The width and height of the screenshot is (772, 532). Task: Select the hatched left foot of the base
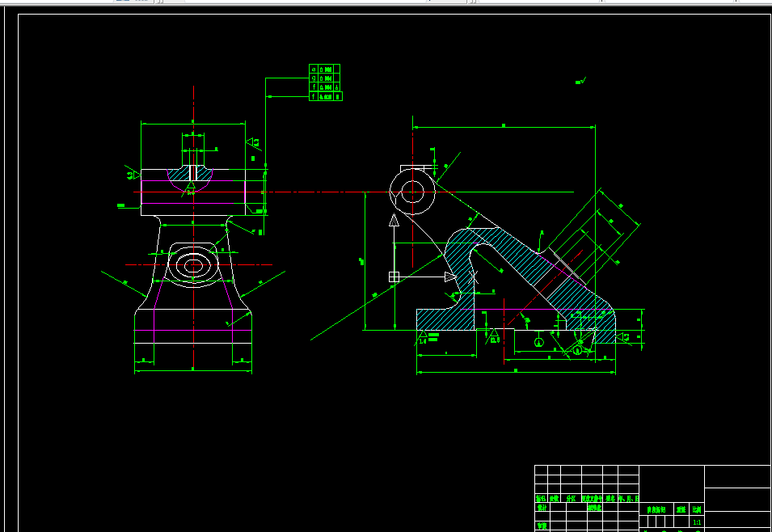pos(445,319)
